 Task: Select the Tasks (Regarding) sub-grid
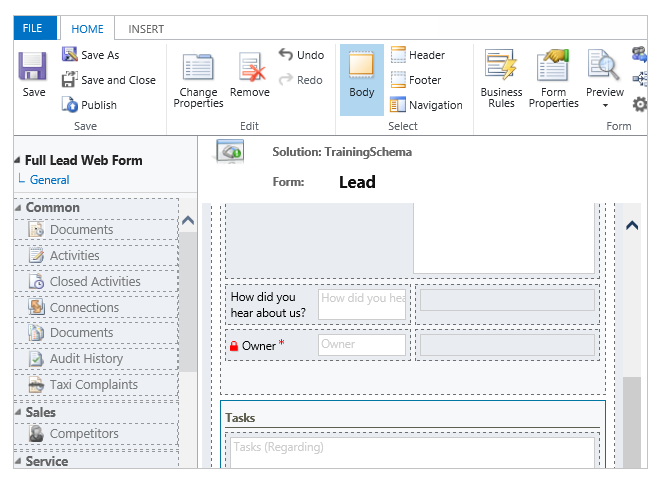click(x=412, y=452)
